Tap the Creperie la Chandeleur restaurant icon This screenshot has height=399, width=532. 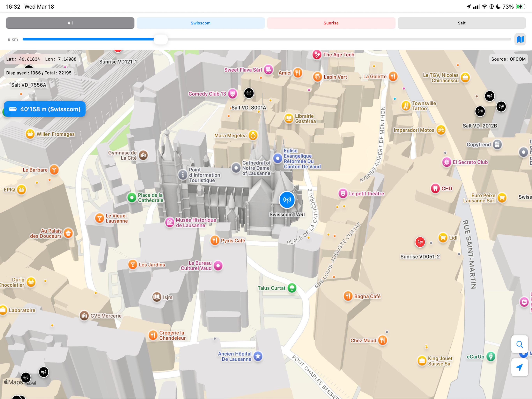153,335
